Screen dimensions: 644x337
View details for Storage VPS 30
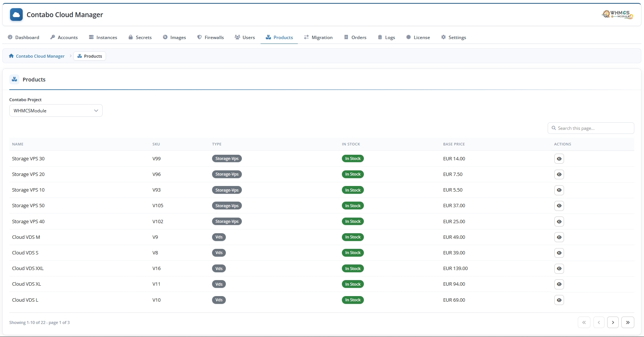[559, 159]
